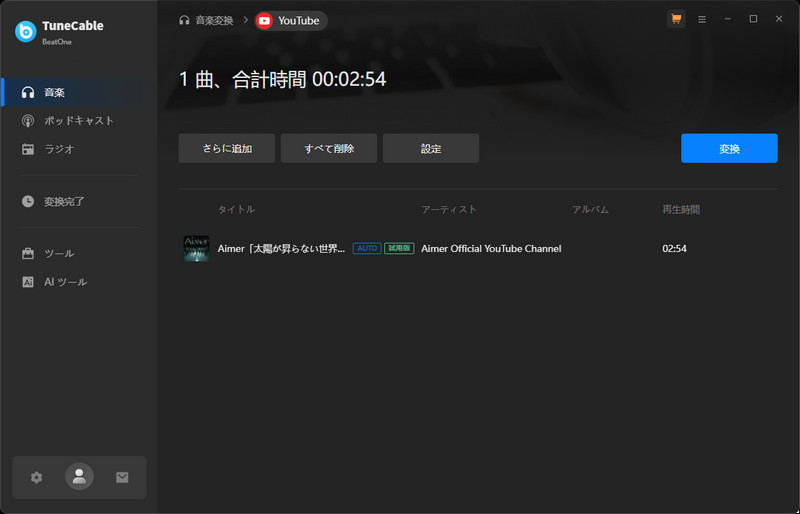Start conversion with the 変換 button
The height and width of the screenshot is (514, 800).
pyautogui.click(x=730, y=149)
